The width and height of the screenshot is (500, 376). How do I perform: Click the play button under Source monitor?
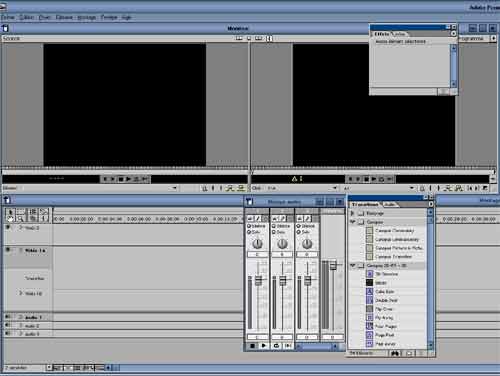tap(128, 179)
